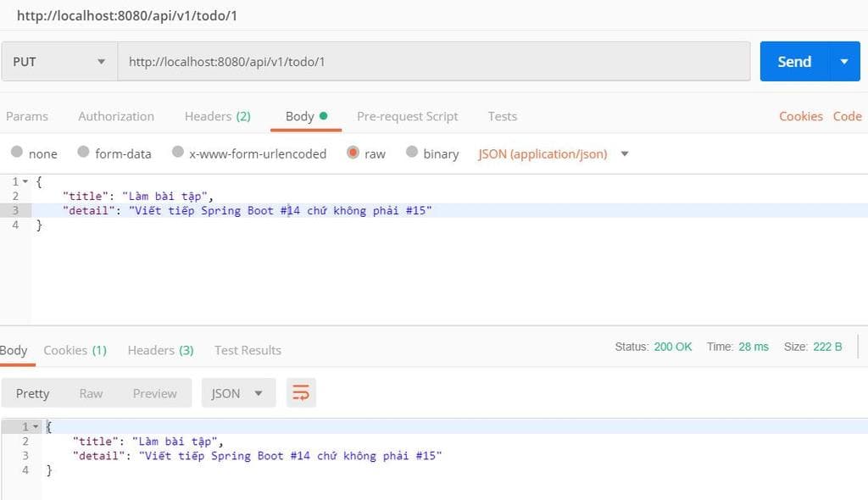This screenshot has height=500, width=868.
Task: Click the request URL input field
Action: coord(433,62)
